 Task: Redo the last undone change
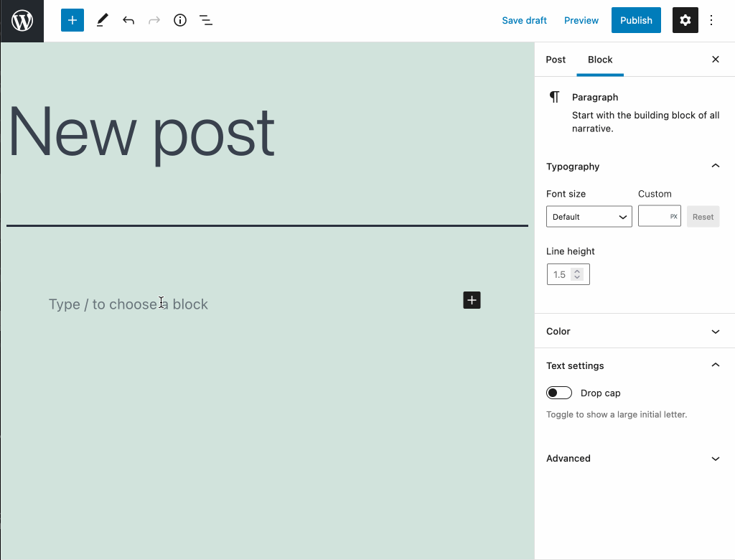[154, 20]
